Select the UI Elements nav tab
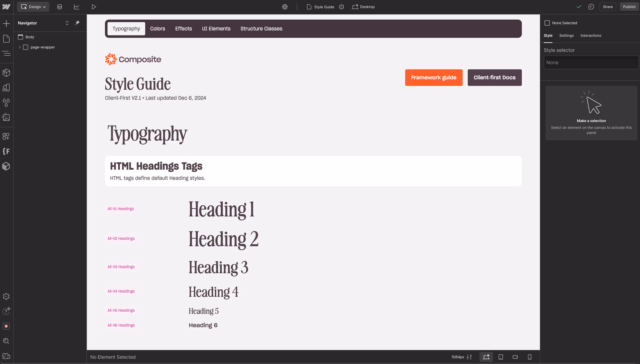Image resolution: width=640 pixels, height=364 pixels. 216,28
